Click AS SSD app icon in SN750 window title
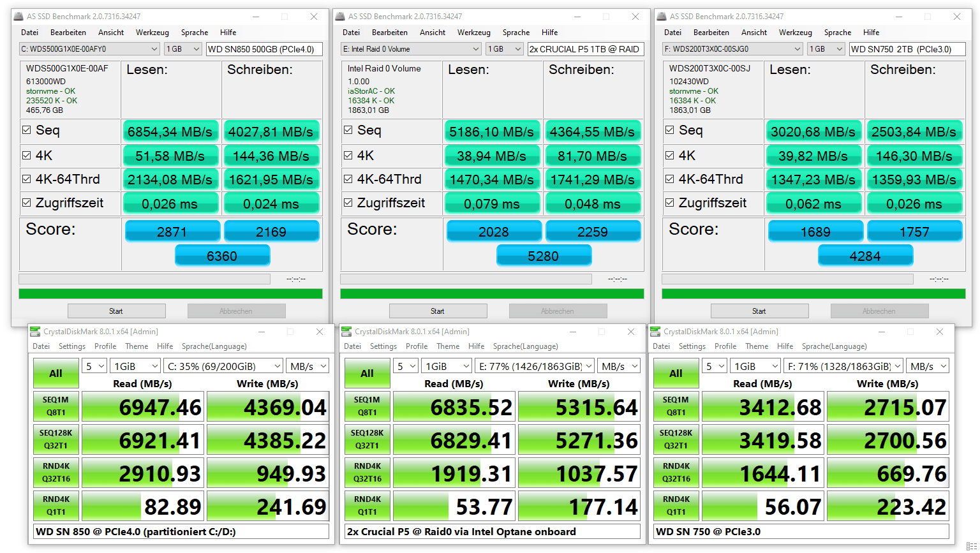 point(662,17)
